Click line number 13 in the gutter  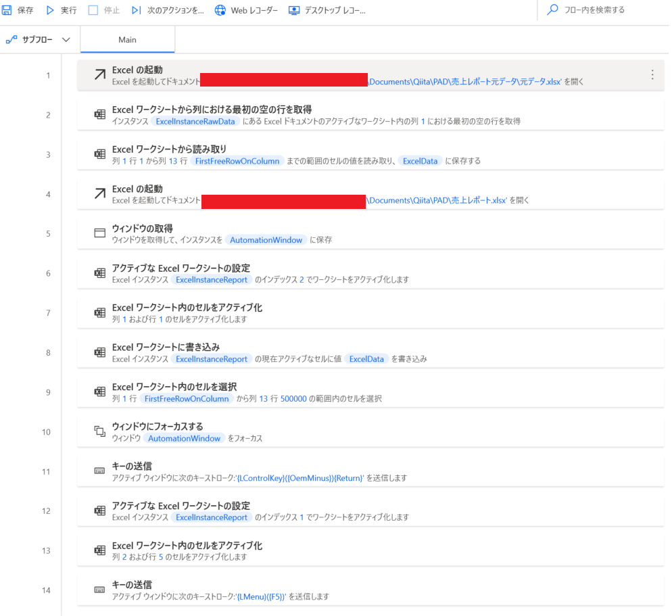46,550
